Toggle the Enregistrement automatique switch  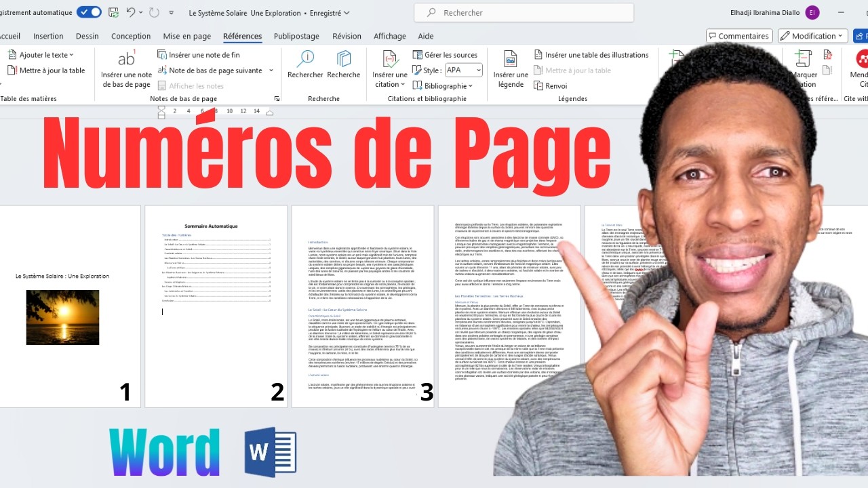89,12
